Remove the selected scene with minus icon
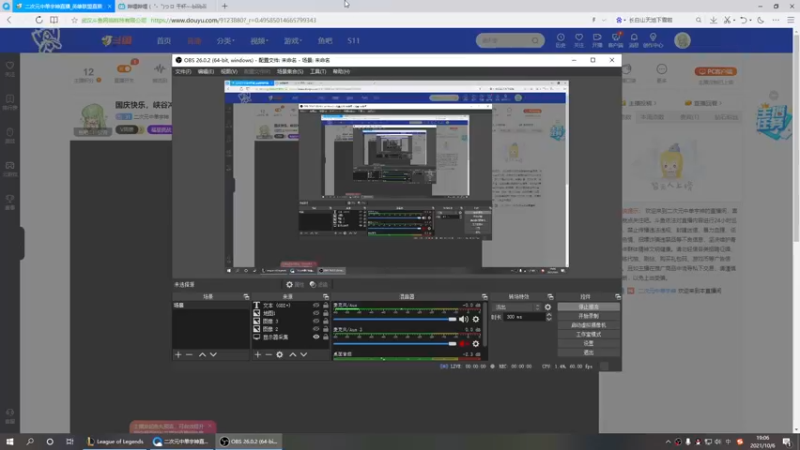This screenshot has height=450, width=800. click(x=189, y=355)
